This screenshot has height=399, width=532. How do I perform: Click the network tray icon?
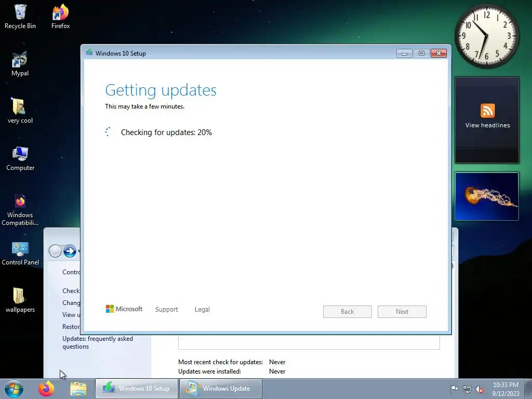(x=467, y=389)
